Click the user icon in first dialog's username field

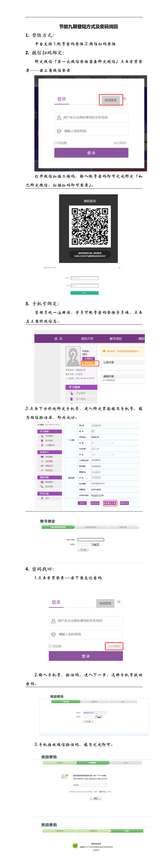[x=59, y=118]
